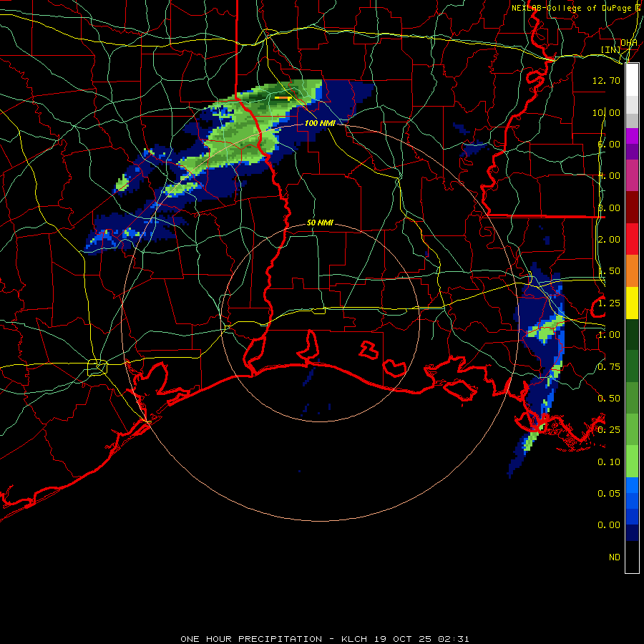
Task: Click the white color swatch in legend
Action: coord(632,80)
